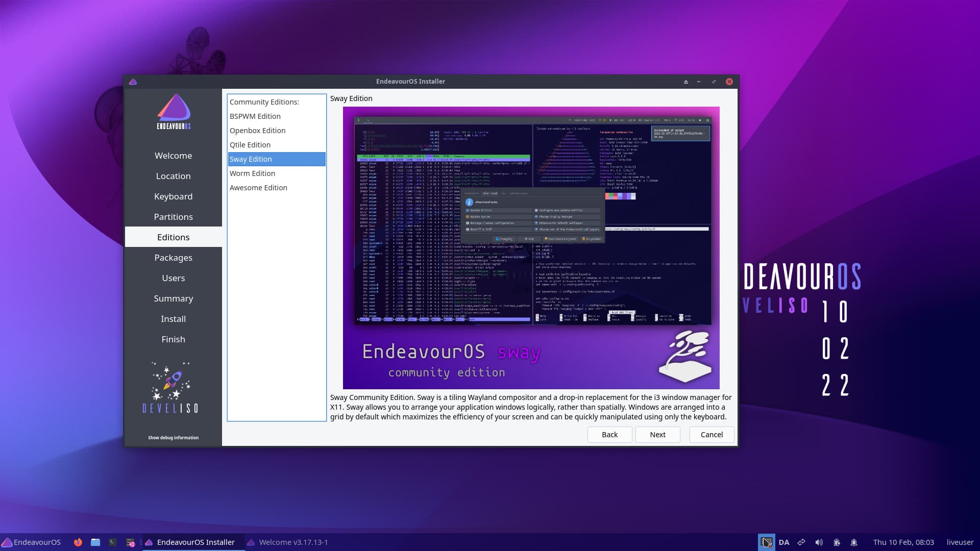Click the power manager battery icon
This screenshot has height=551, width=980.
tap(837, 542)
